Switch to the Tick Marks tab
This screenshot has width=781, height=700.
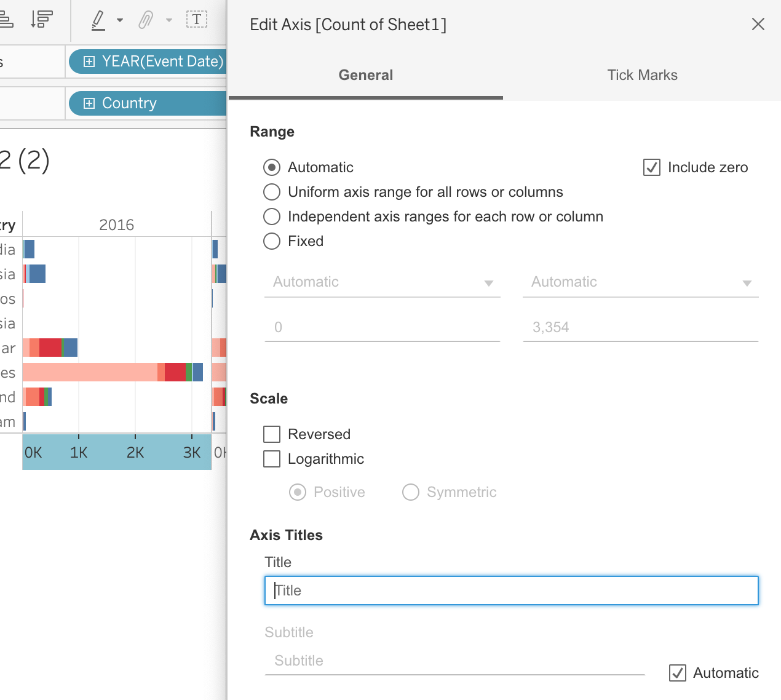pos(642,75)
